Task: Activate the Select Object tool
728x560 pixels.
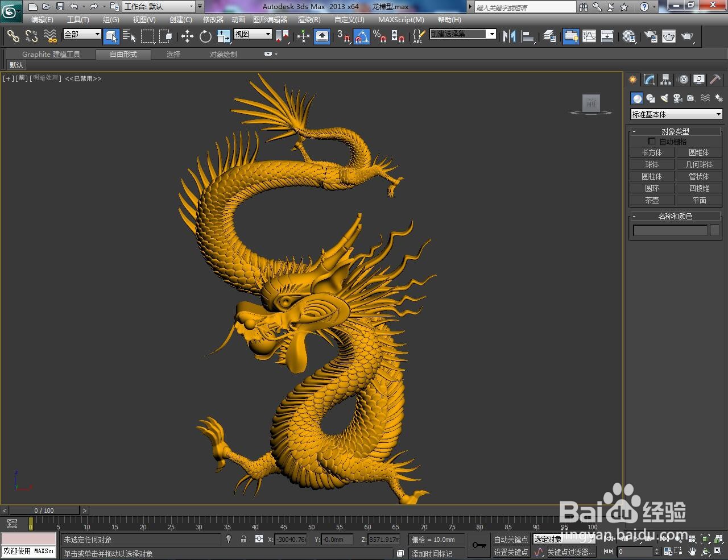Action: (112, 36)
